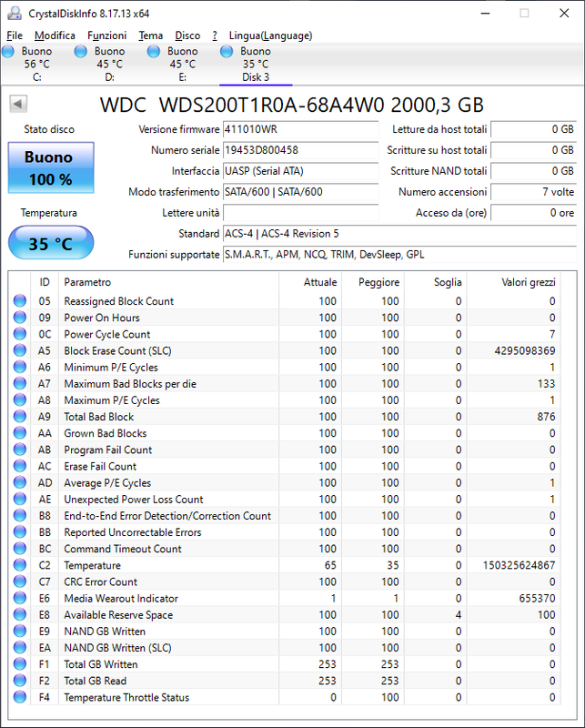Click the Valori grezzi column header
Viewport: 585px width, 728px height.
513,282
